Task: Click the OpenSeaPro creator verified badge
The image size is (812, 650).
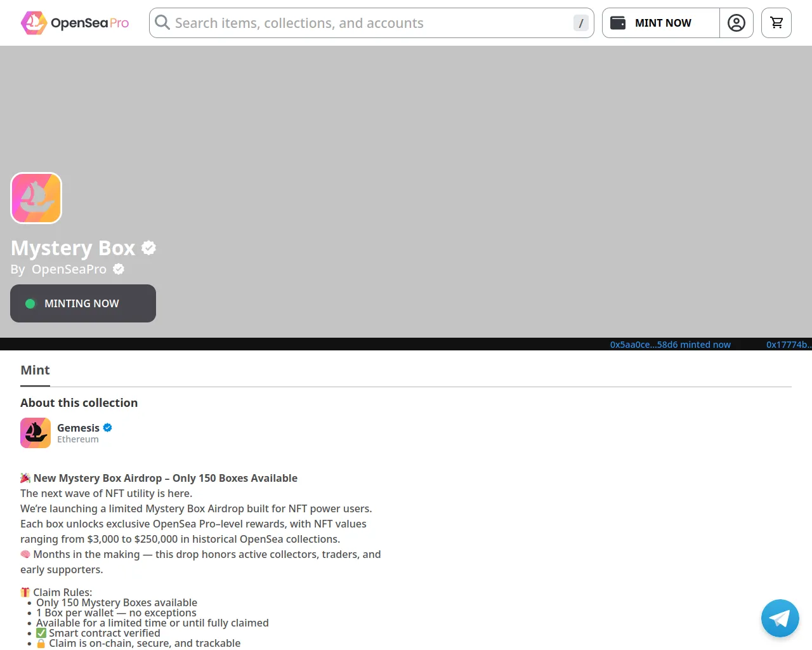Action: [x=119, y=269]
